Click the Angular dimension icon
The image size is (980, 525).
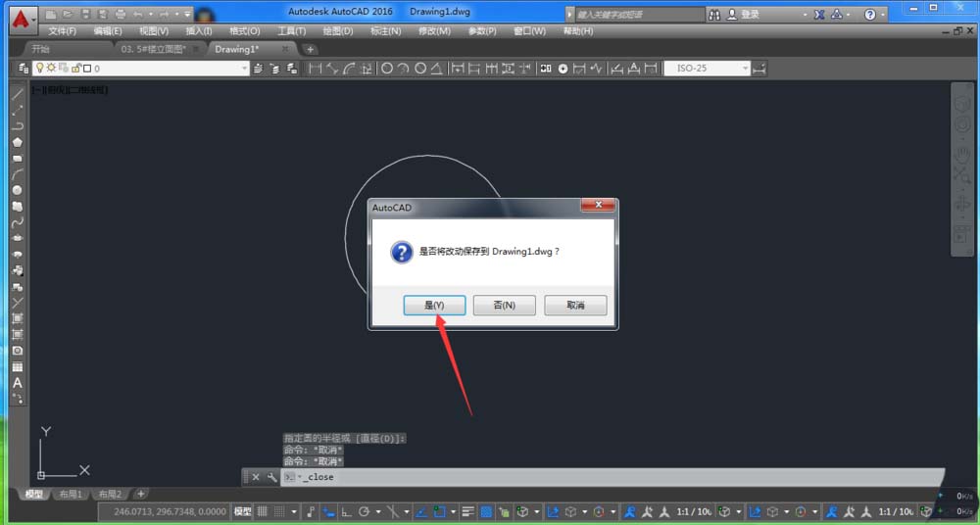pos(437,69)
